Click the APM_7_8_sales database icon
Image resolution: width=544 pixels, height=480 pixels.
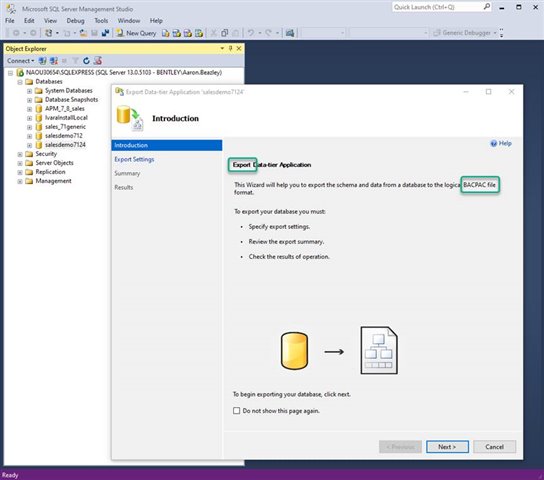point(39,109)
